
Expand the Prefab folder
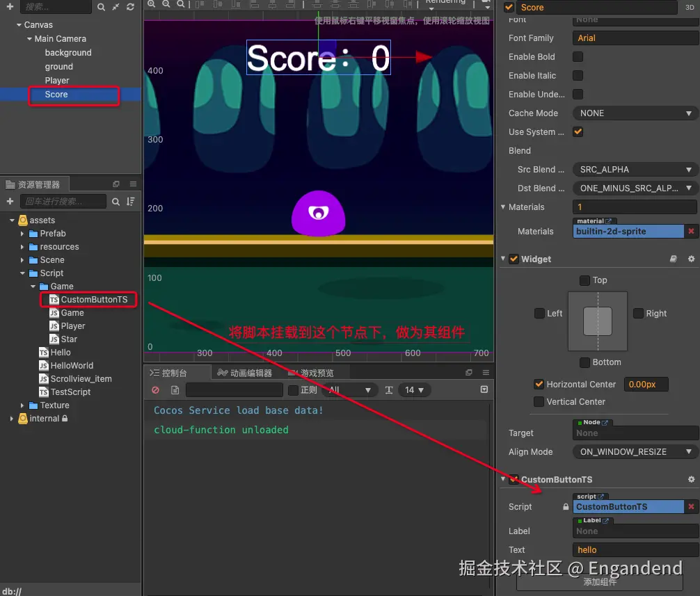click(22, 233)
